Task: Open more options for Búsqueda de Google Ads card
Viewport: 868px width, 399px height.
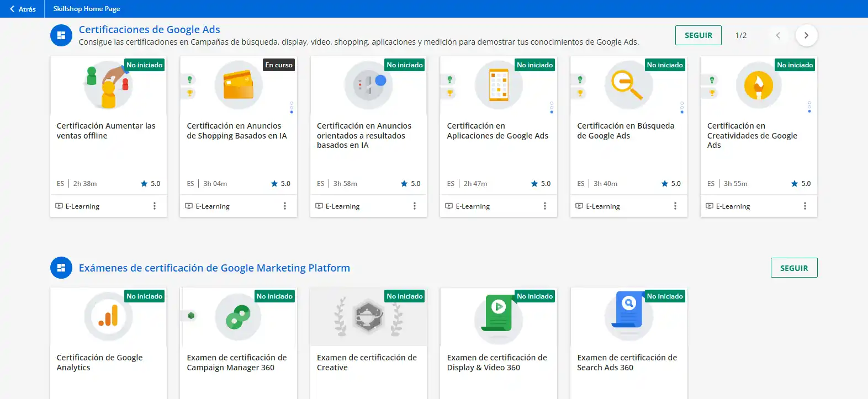Action: pos(675,206)
